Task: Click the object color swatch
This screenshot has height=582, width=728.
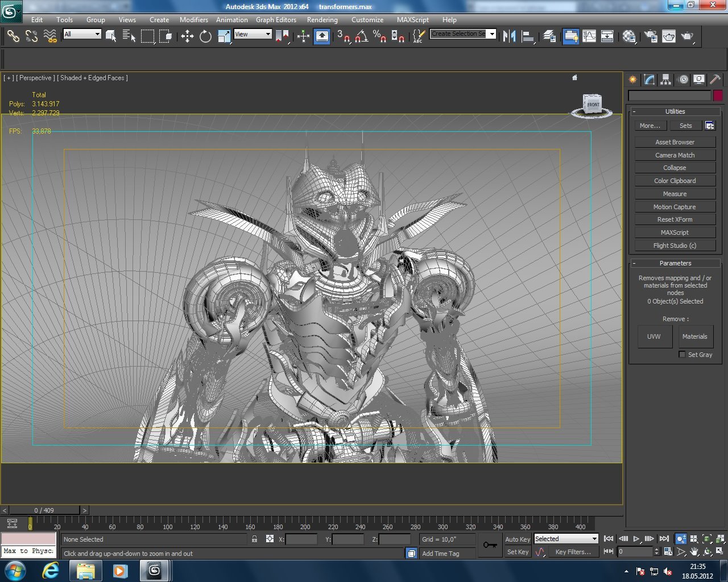Action: click(718, 96)
